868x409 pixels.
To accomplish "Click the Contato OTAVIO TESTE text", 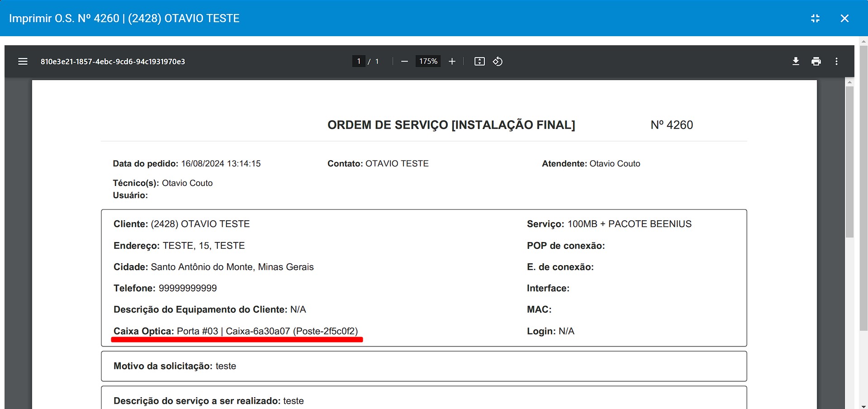I will click(x=378, y=164).
